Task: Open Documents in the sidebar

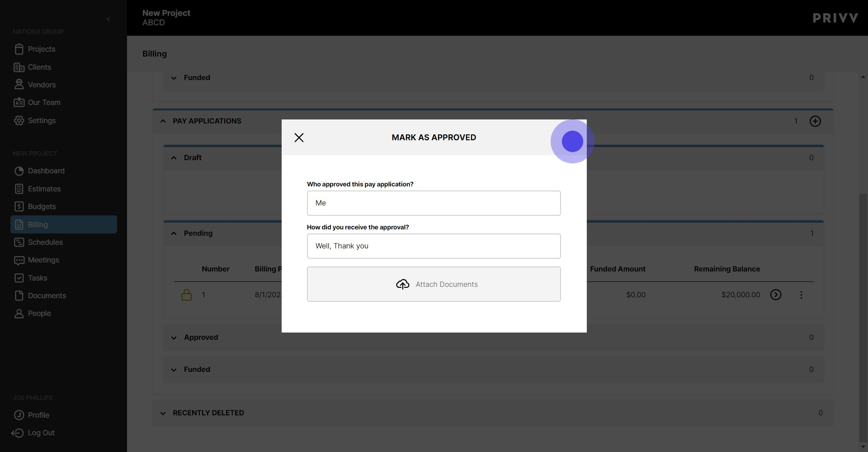Action: 47,295
